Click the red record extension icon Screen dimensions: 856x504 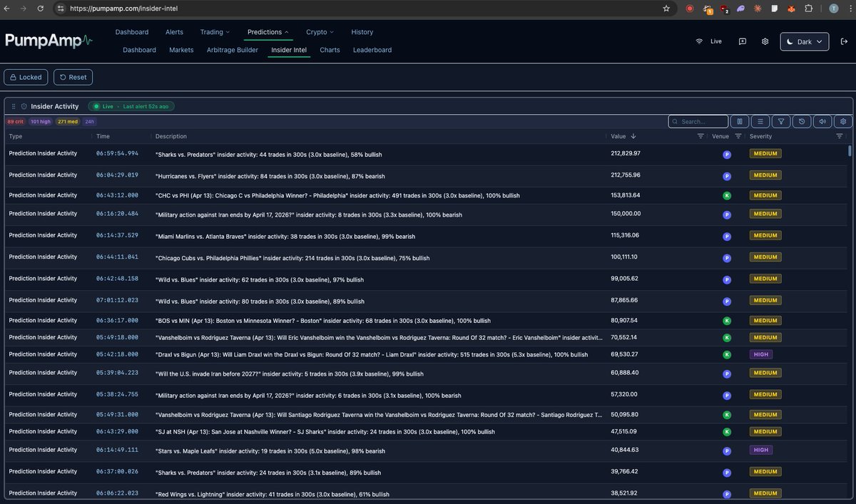click(689, 9)
